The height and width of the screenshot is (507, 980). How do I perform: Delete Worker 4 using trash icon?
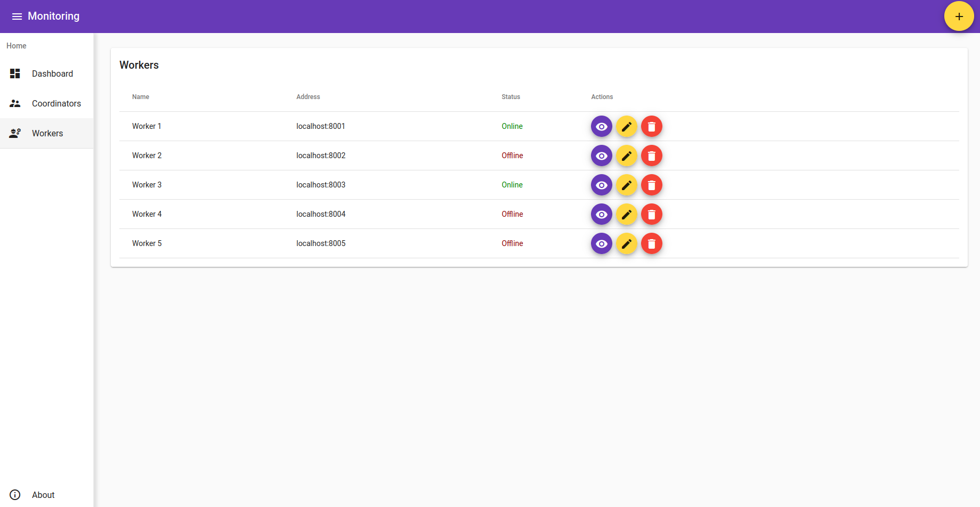tap(651, 214)
